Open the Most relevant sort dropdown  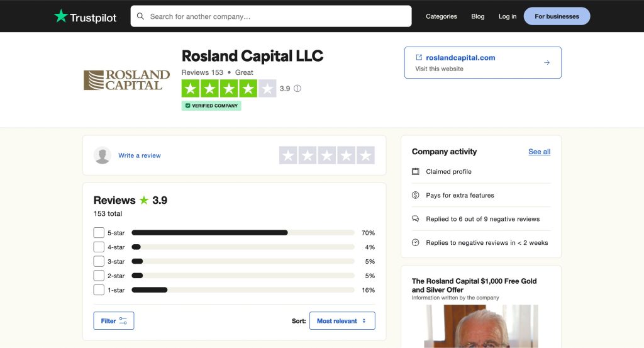tap(341, 321)
